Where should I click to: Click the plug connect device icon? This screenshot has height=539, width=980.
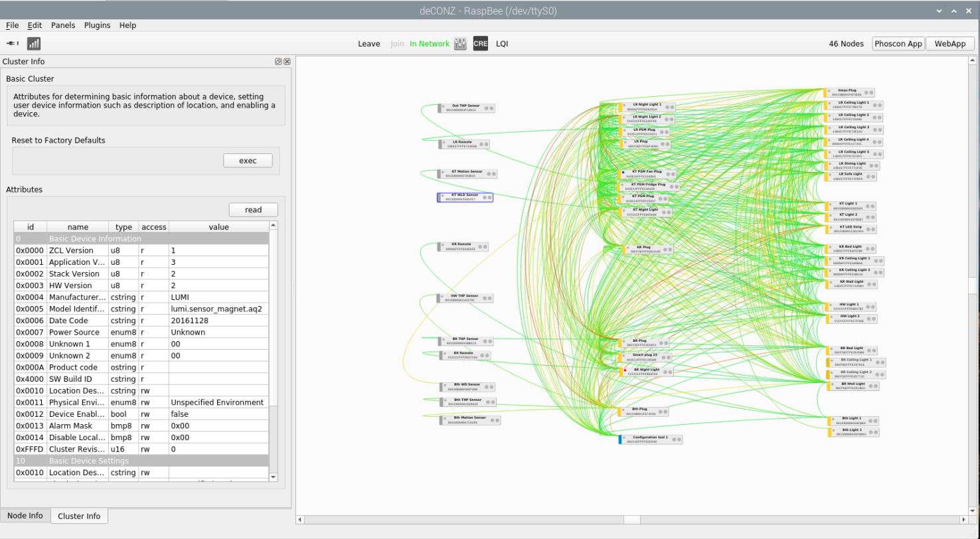(13, 44)
